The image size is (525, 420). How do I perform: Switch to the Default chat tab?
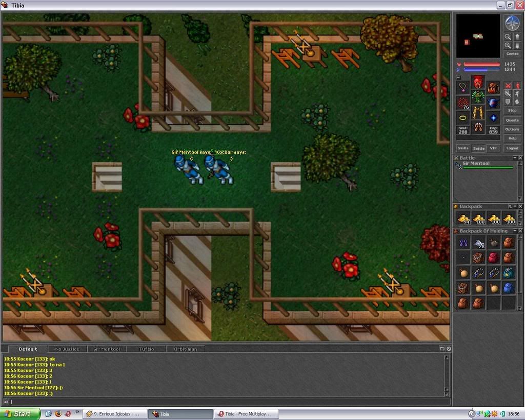28,349
